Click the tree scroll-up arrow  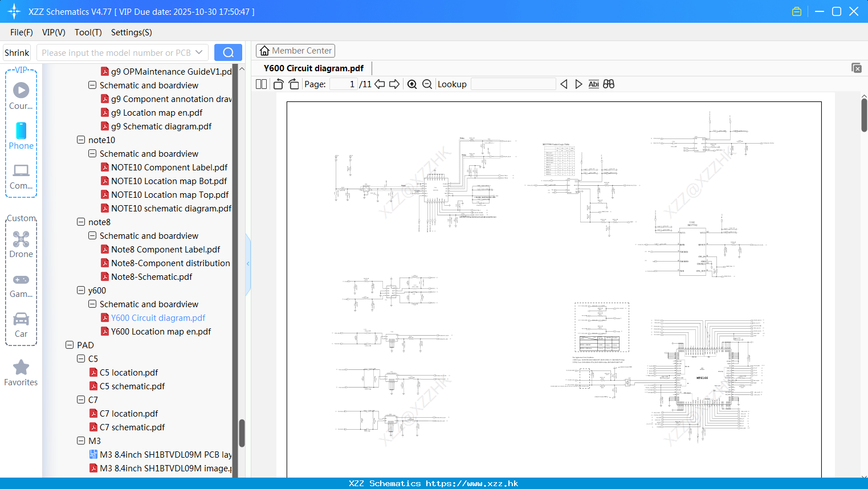click(242, 69)
